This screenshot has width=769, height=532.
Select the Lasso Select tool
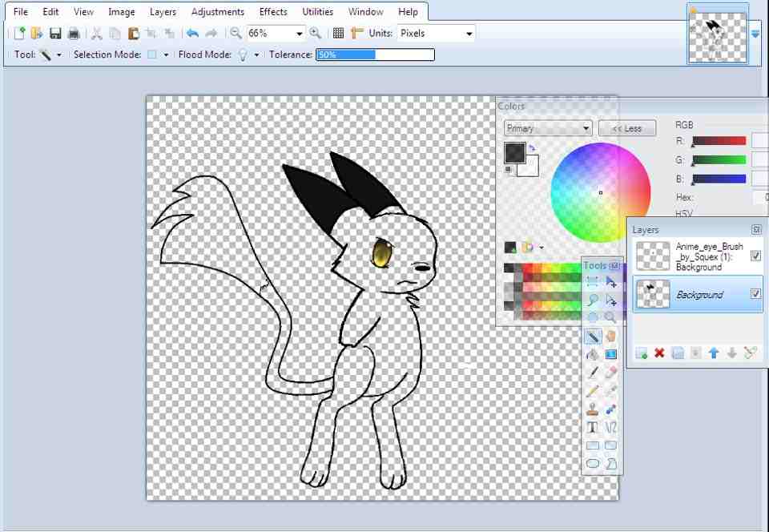[x=593, y=300]
